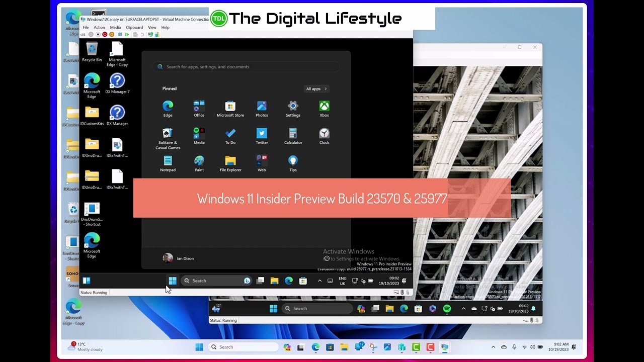Open Solitaire & Casual Games
The image size is (644, 362).
coord(168,138)
